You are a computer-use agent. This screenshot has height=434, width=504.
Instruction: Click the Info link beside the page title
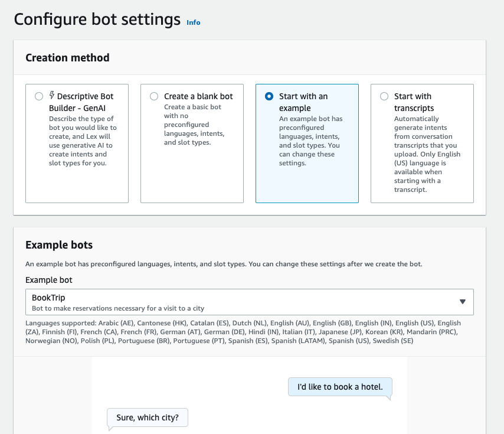click(193, 22)
